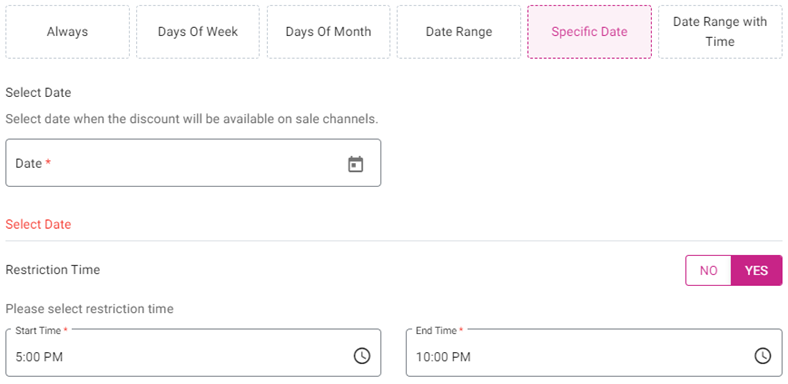Pick the Date Range option
Screen dimensions: 788x384
click(x=459, y=32)
